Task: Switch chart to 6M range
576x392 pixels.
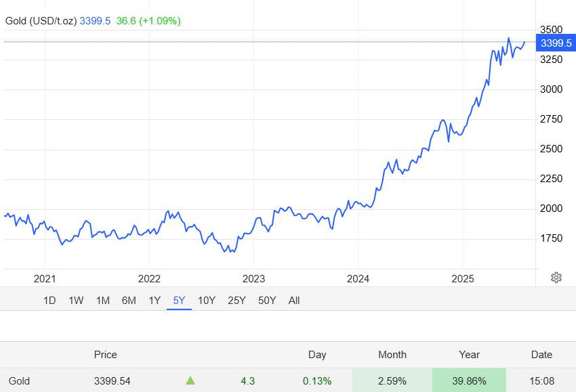Action: pyautogui.click(x=129, y=301)
